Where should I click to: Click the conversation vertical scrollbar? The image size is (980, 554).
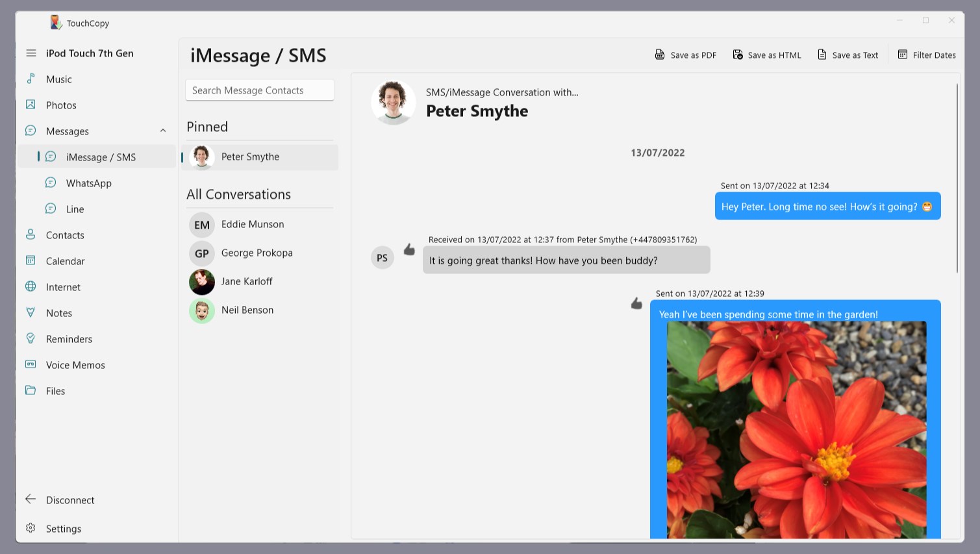click(957, 179)
